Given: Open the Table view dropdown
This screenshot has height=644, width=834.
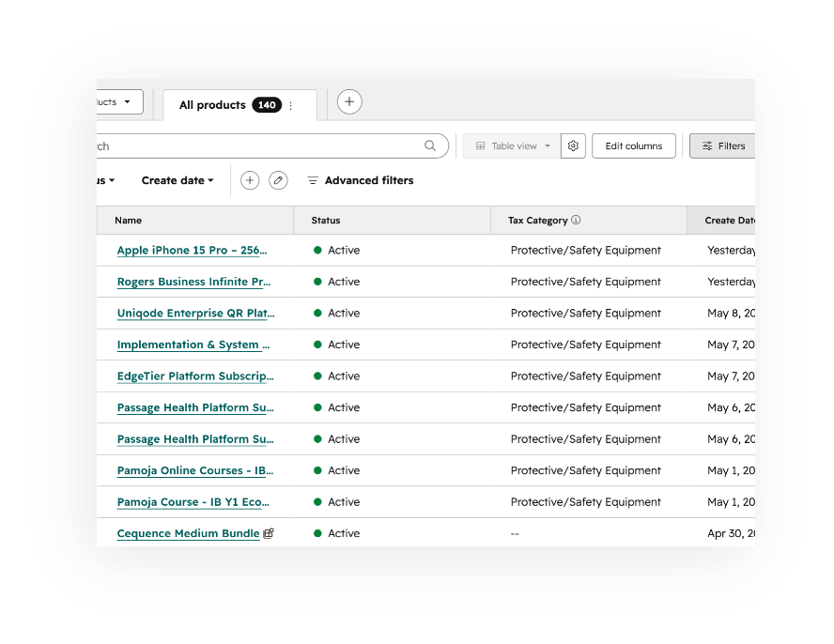Looking at the screenshot, I should click(x=512, y=146).
